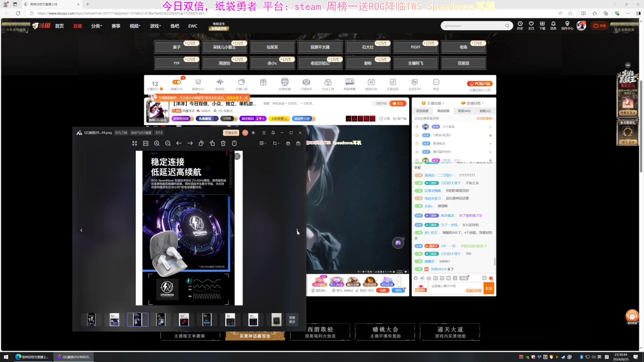
Task: Start 全民乐PK
Action: tap(415, 85)
